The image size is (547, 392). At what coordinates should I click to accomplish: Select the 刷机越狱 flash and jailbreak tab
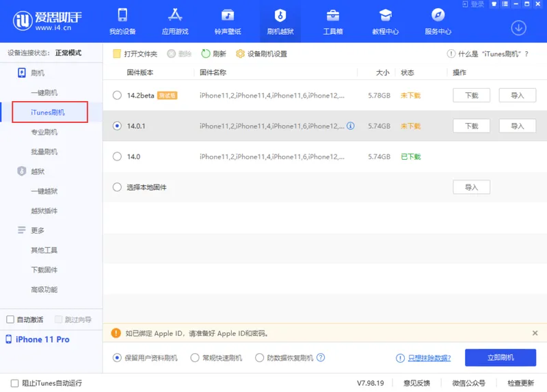tap(280, 21)
